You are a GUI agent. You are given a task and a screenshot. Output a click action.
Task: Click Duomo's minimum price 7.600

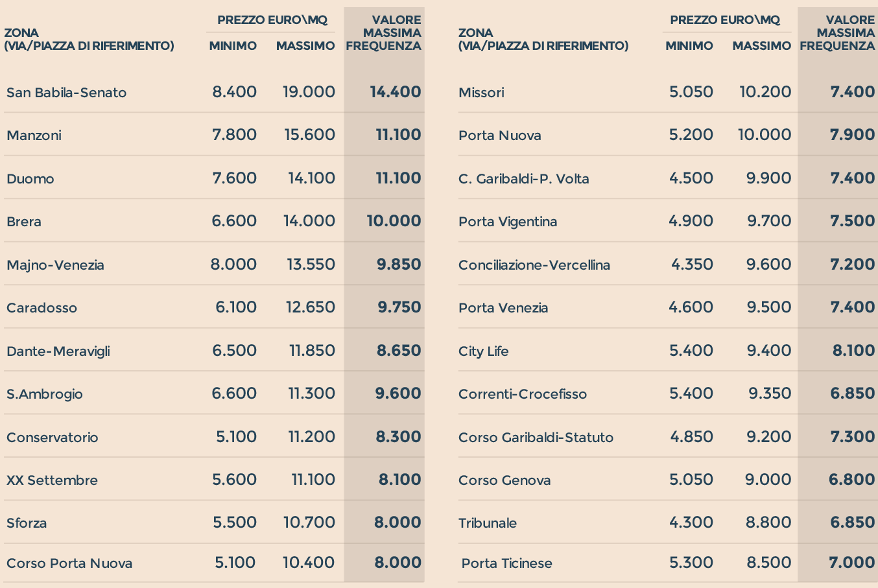click(x=234, y=178)
